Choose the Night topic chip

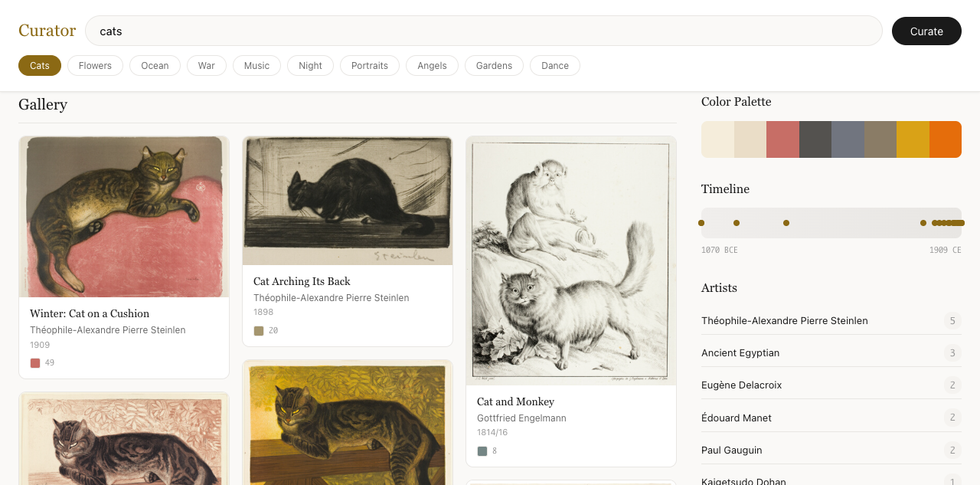[x=310, y=66]
